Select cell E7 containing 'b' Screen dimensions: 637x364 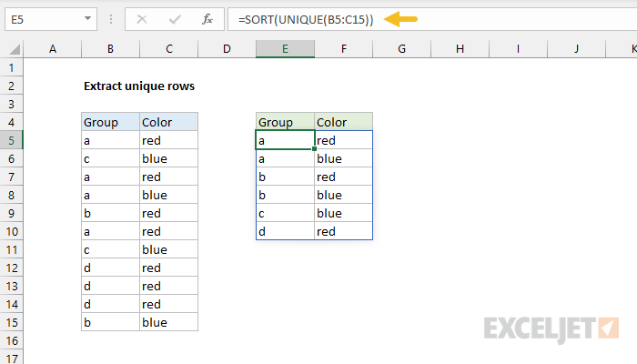click(x=285, y=177)
